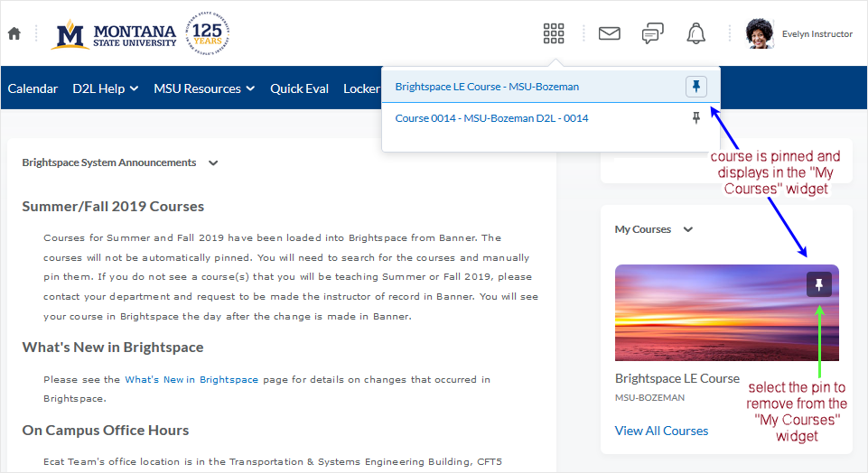Image resolution: width=868 pixels, height=473 pixels.
Task: Open Brightspace LE Course - MSU-Bozeman link
Action: (x=487, y=87)
